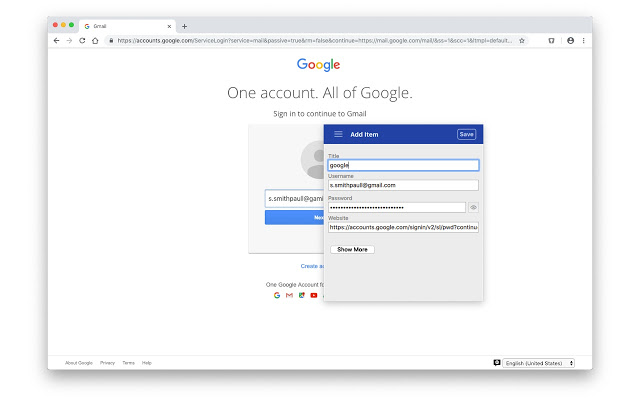The height and width of the screenshot is (400, 640).
Task: Click the Google email input field
Action: pos(294,199)
